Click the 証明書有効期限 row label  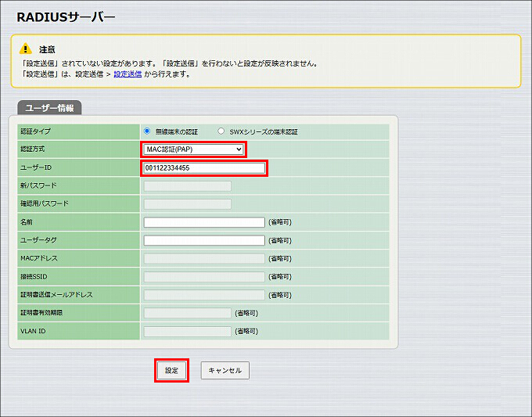pos(41,312)
